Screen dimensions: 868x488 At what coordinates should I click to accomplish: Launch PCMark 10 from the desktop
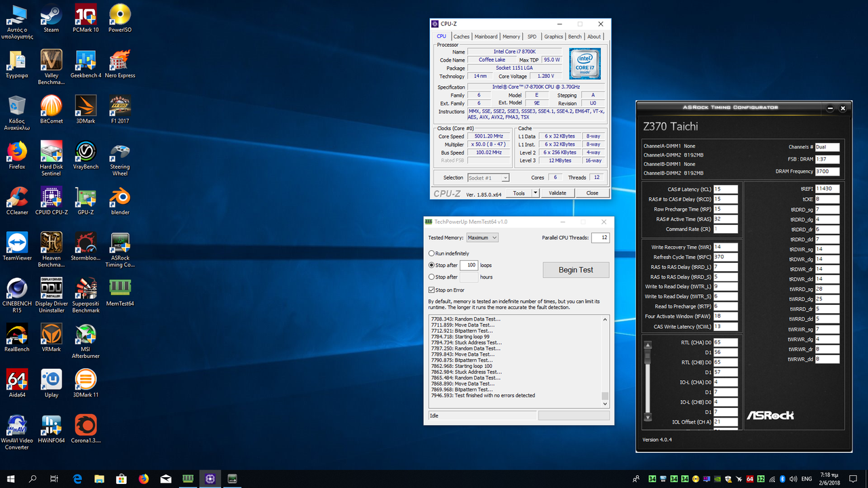click(85, 18)
